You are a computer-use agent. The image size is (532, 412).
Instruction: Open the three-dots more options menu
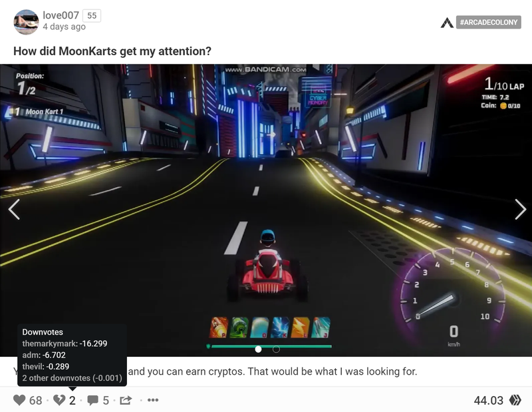point(153,400)
